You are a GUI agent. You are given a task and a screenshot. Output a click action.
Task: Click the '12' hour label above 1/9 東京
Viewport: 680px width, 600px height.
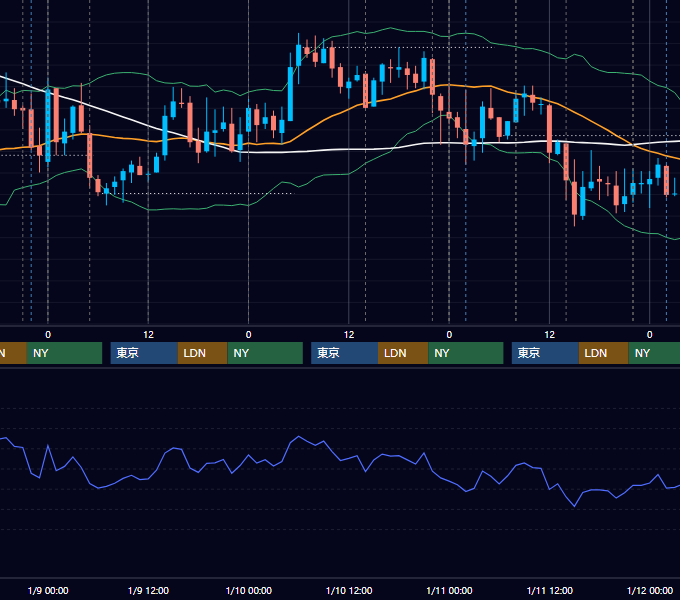148,335
